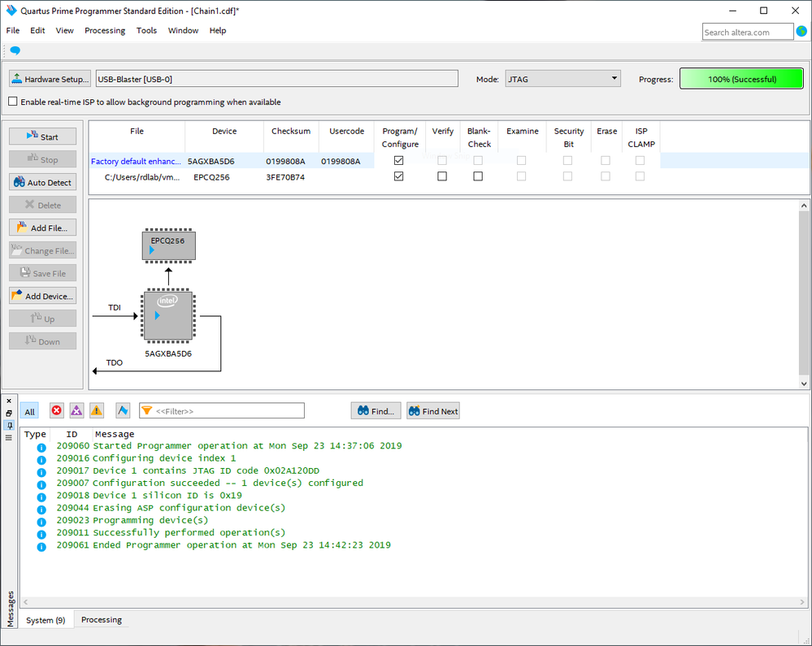Open the Mode JTAG dropdown
The image size is (812, 646).
[x=562, y=79]
